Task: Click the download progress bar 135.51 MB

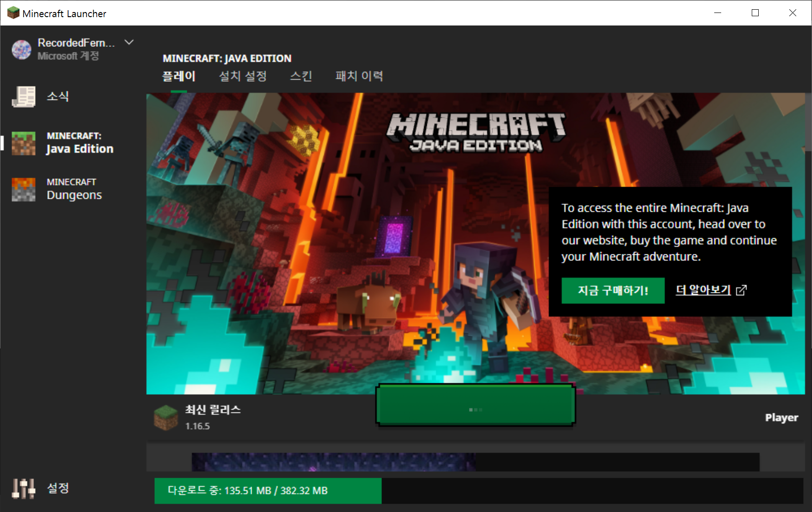Action: 479,491
